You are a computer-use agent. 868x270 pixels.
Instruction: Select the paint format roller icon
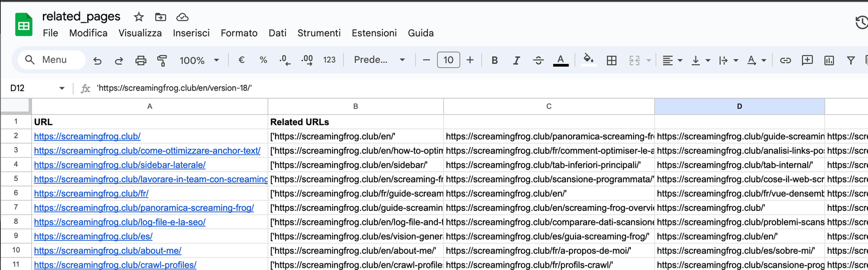coord(162,60)
